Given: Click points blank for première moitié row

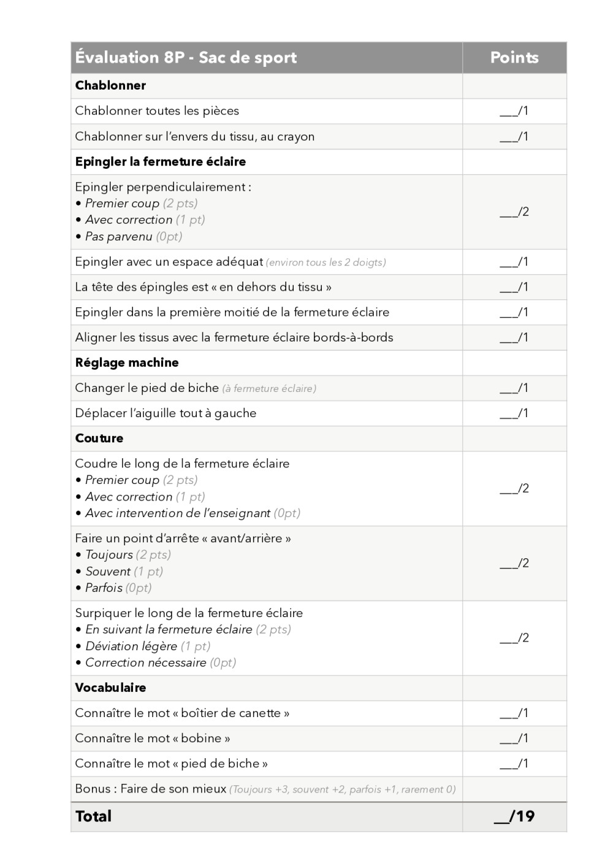Looking at the screenshot, I should tap(514, 312).
